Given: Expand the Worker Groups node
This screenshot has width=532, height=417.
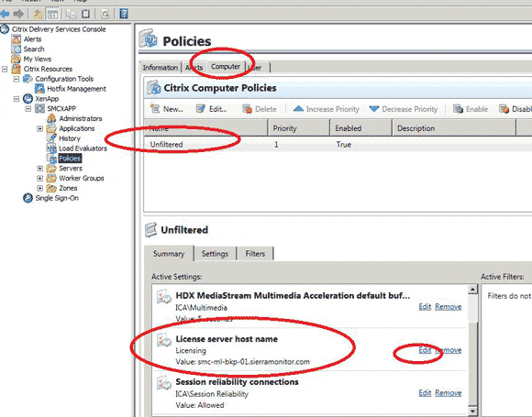Looking at the screenshot, I should click(39, 178).
